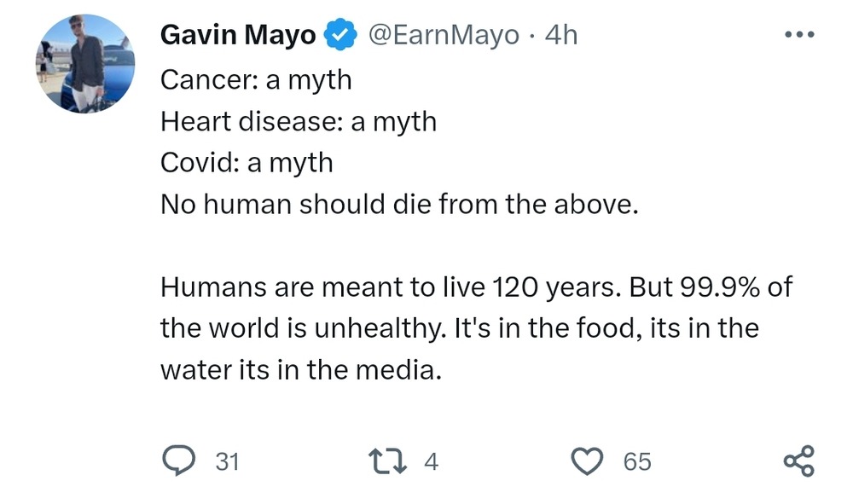
Task: Click the 'Heart disease: a myth' line
Action: coord(299,121)
